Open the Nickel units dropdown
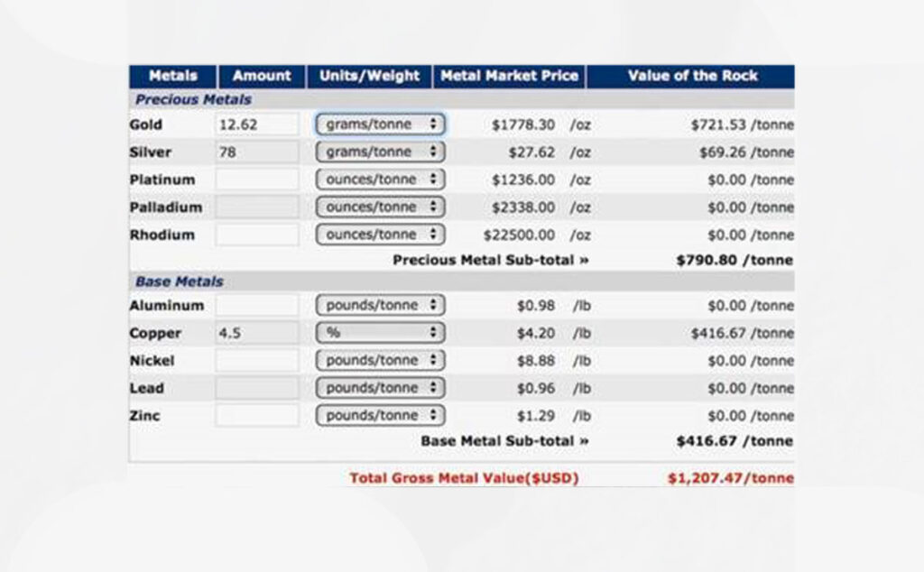Viewport: 924px width, 572px height. (x=380, y=361)
